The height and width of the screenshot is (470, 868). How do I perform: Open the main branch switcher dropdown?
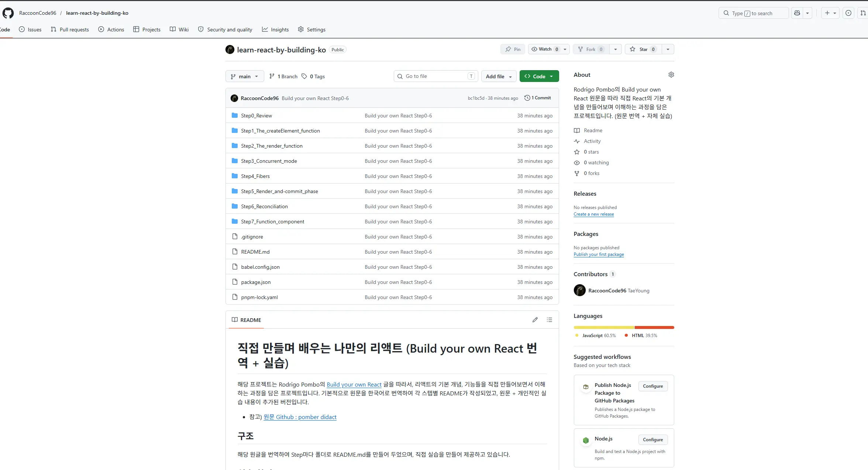[x=245, y=76]
